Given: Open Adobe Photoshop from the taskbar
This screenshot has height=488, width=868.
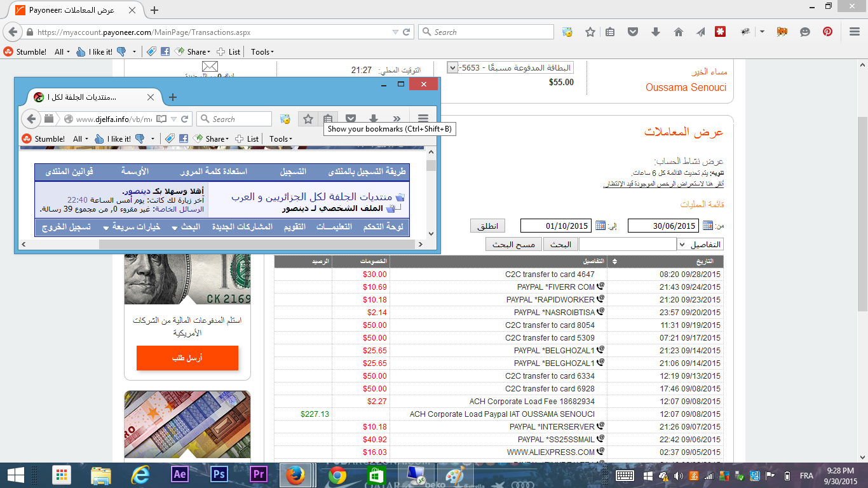Looking at the screenshot, I should 219,475.
